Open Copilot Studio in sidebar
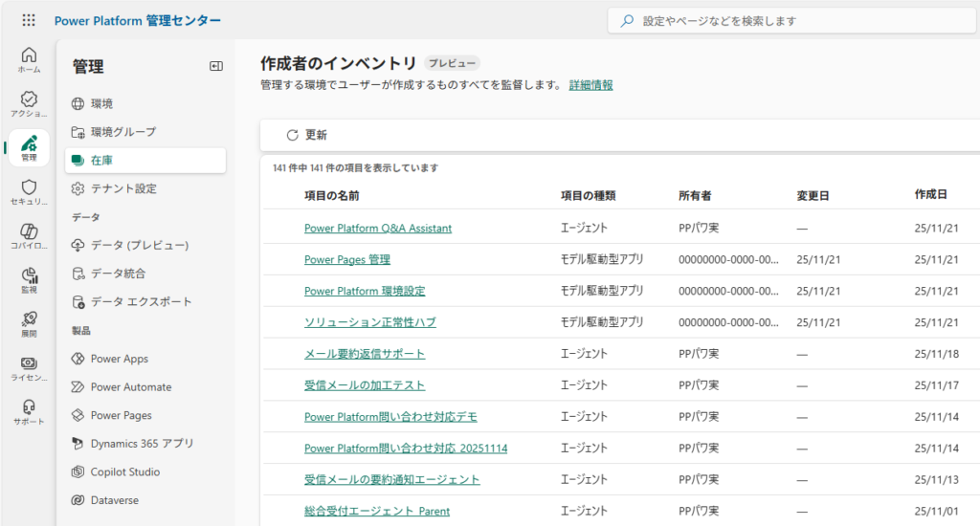The image size is (980, 526). 125,471
